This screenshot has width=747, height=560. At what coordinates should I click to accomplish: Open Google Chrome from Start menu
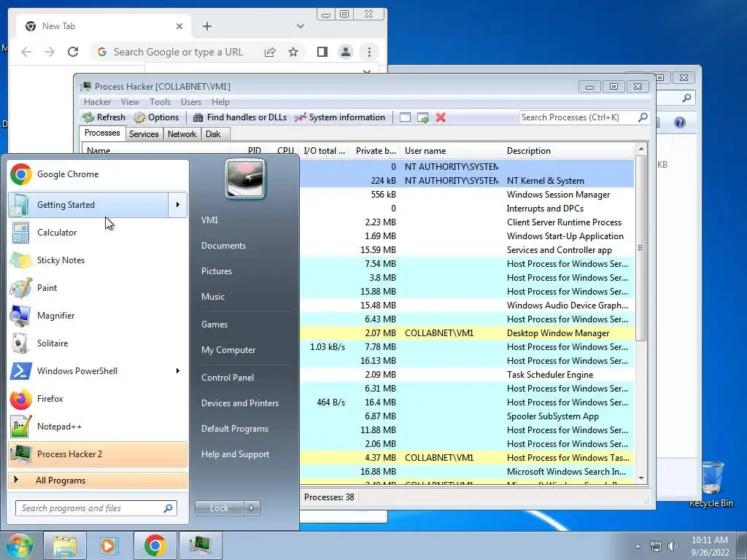tap(98, 174)
